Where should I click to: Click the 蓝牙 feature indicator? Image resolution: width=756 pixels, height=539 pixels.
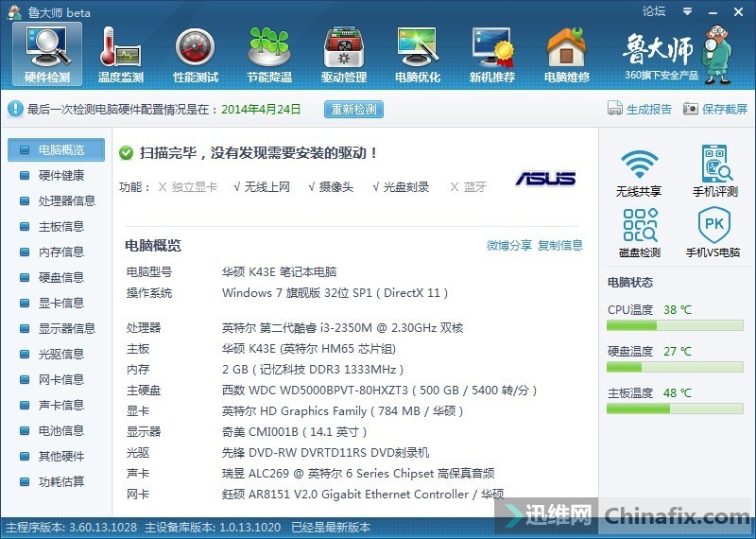(x=468, y=186)
